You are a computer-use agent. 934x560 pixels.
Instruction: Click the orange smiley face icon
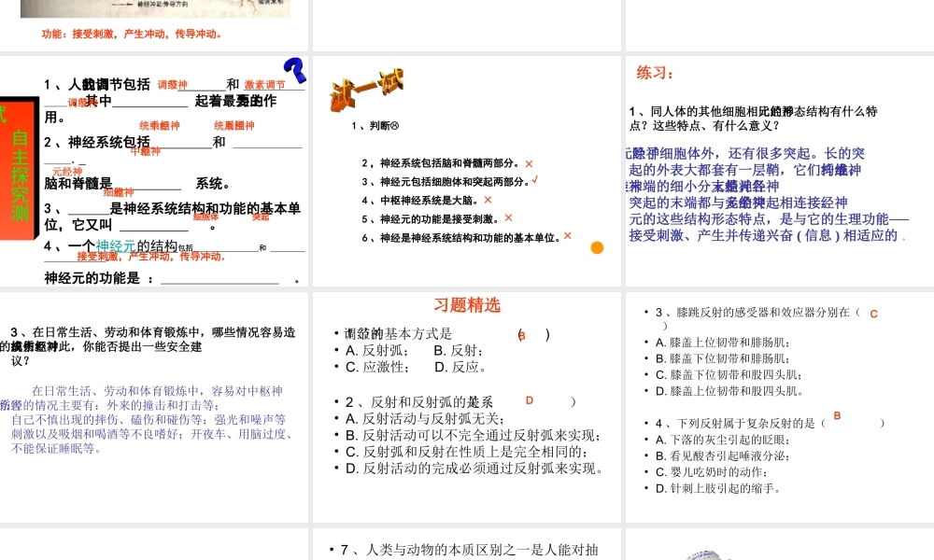click(597, 247)
